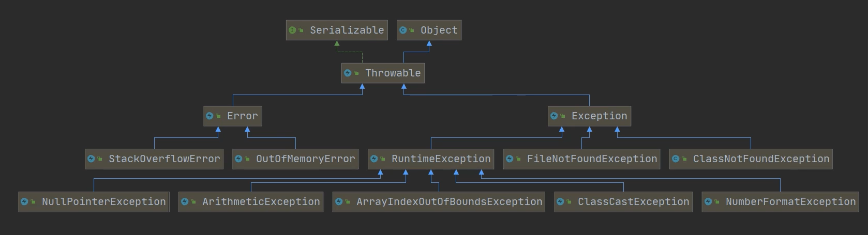
Task: Select the Object class node
Action: click(x=429, y=30)
